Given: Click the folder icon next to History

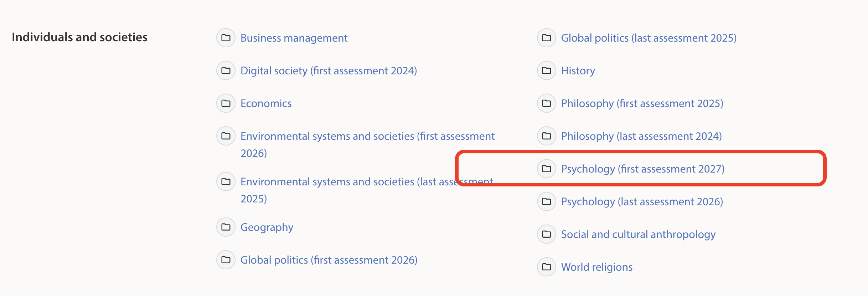Looking at the screenshot, I should click(x=547, y=70).
